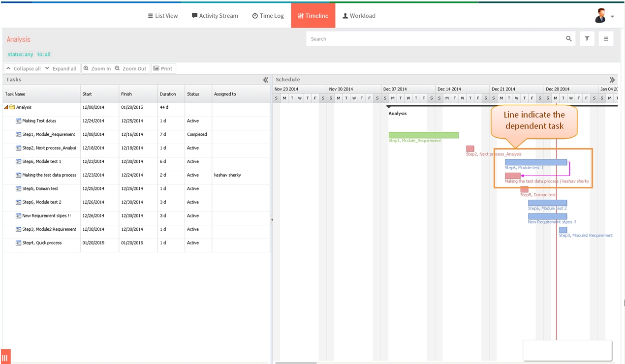Click the Duration column header

(x=171, y=94)
